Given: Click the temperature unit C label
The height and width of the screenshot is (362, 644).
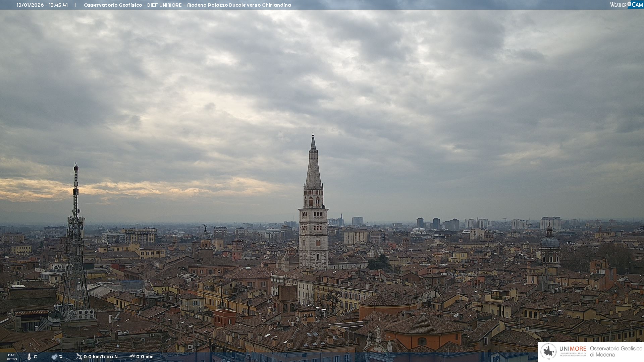Looking at the screenshot, I should (35, 357).
